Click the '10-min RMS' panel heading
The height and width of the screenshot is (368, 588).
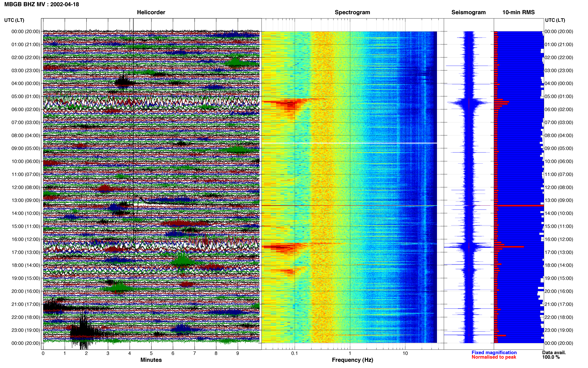(x=518, y=12)
